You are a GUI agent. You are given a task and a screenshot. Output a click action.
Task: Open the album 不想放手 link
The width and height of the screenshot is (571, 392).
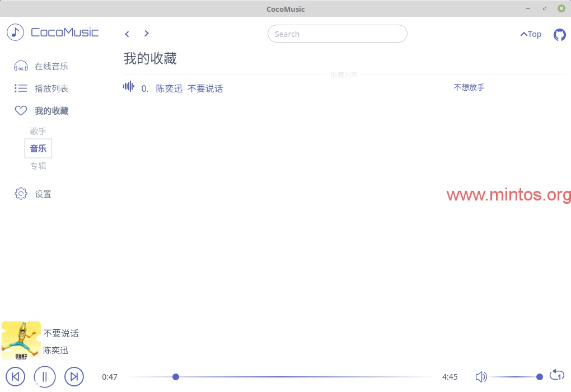point(469,87)
